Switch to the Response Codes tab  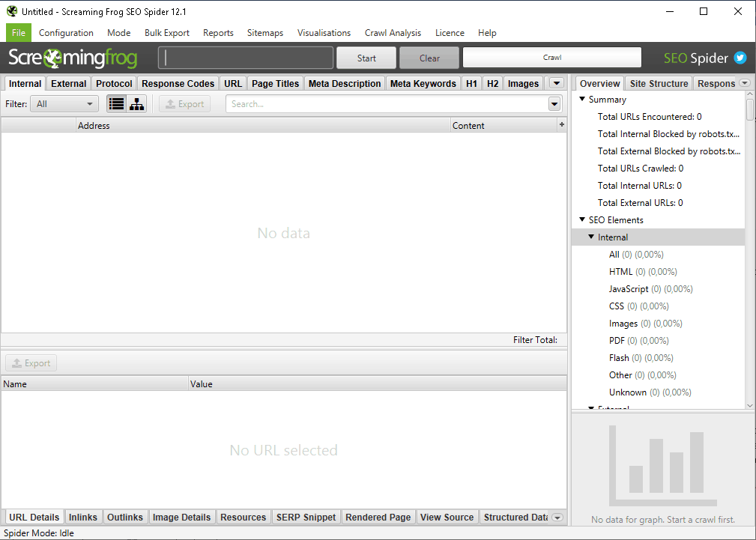click(x=178, y=83)
